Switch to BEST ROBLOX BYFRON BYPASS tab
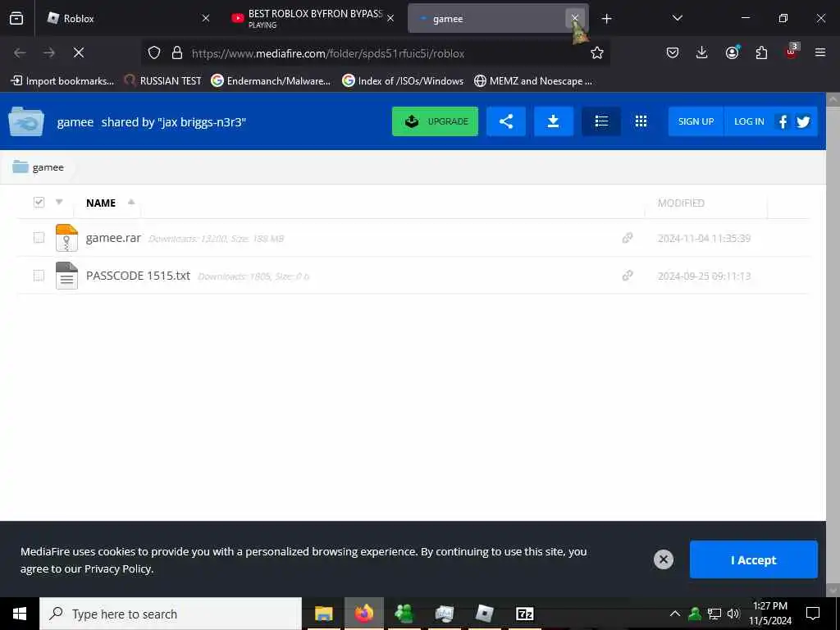The image size is (840, 630). 314,18
